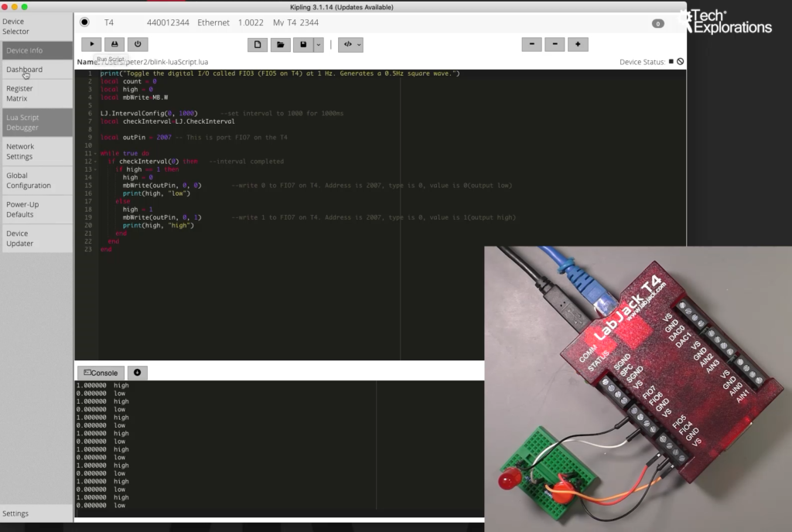
Task: Open Power-Up Defaults in sidebar
Action: 37,210
